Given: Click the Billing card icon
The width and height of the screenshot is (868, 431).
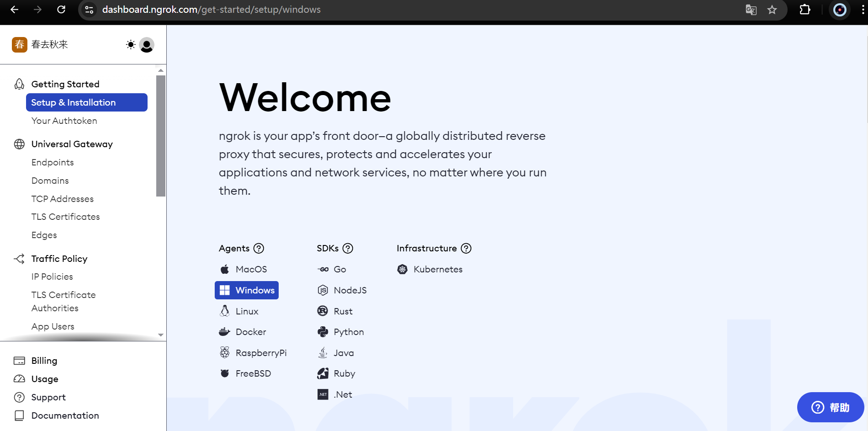Looking at the screenshot, I should 19,361.
